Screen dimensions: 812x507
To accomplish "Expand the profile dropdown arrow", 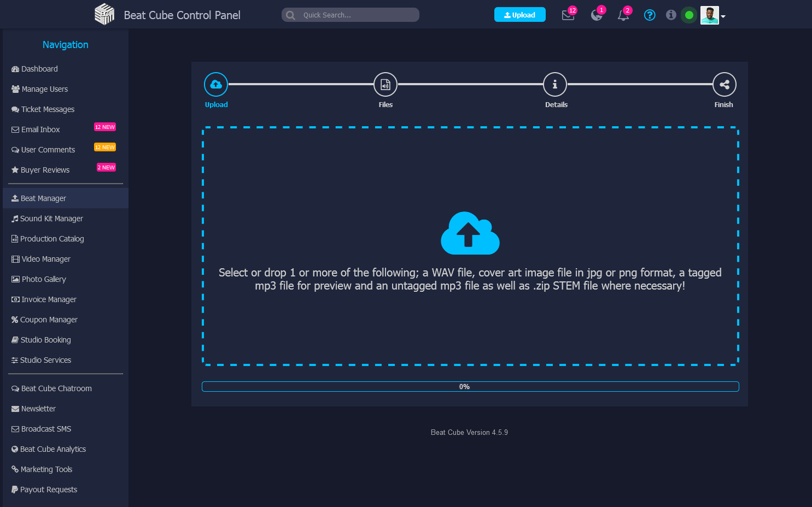I will click(x=723, y=16).
